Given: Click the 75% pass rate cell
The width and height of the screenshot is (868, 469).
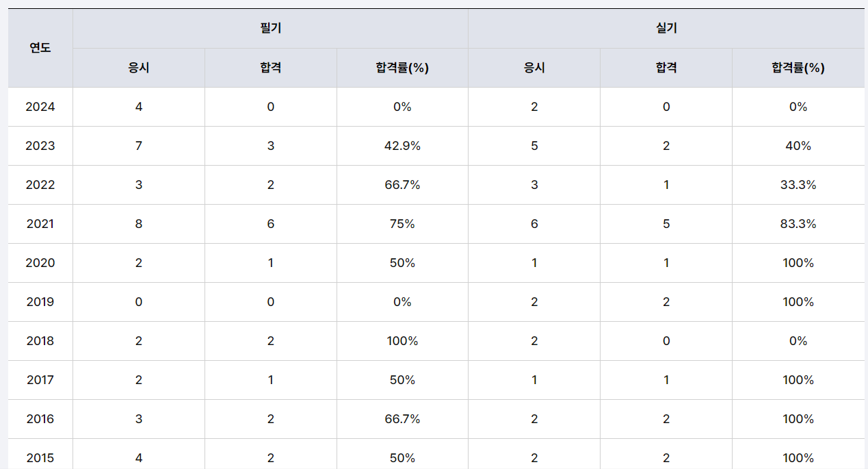Looking at the screenshot, I should (402, 224).
